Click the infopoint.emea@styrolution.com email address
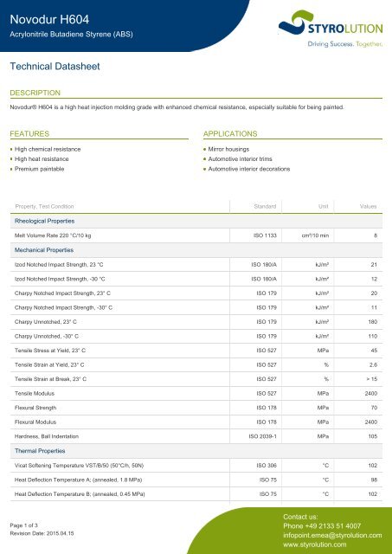 click(x=332, y=535)
